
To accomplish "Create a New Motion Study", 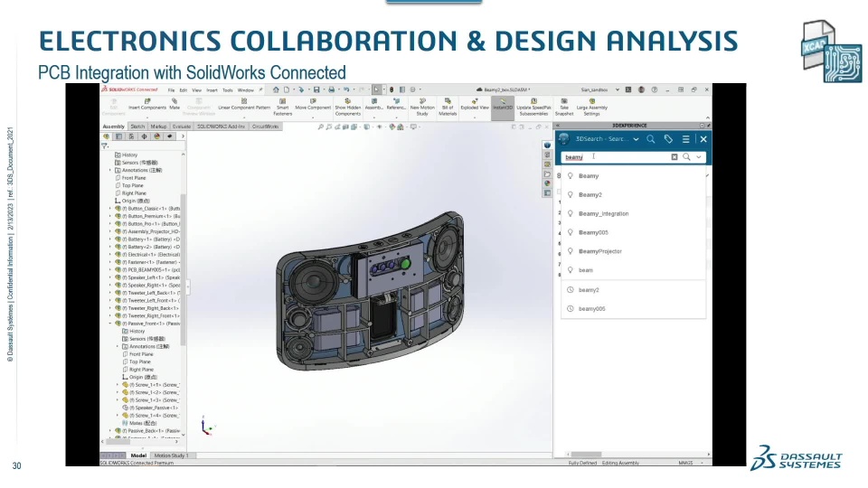I will coord(422,108).
